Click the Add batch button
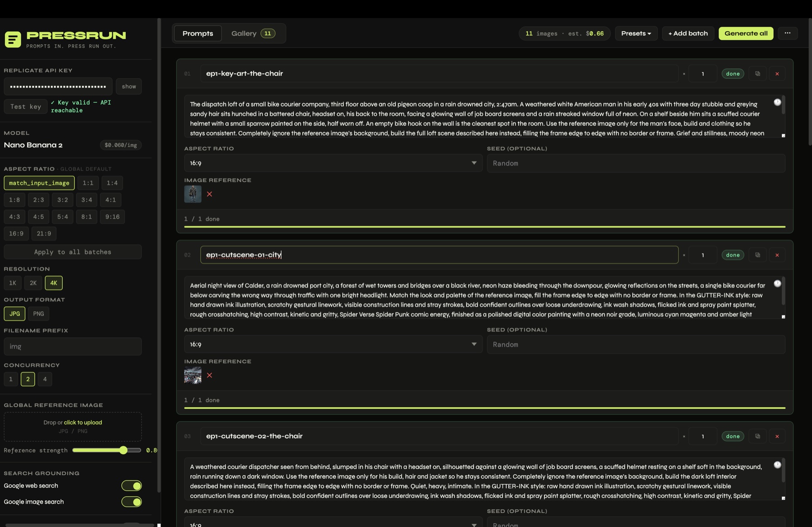The height and width of the screenshot is (527, 812). tap(688, 33)
